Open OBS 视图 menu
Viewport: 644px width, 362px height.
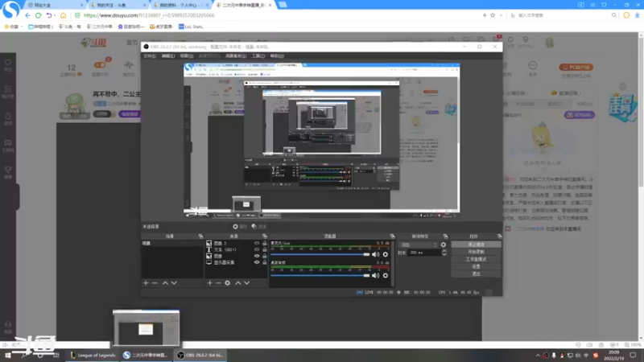[x=187, y=56]
